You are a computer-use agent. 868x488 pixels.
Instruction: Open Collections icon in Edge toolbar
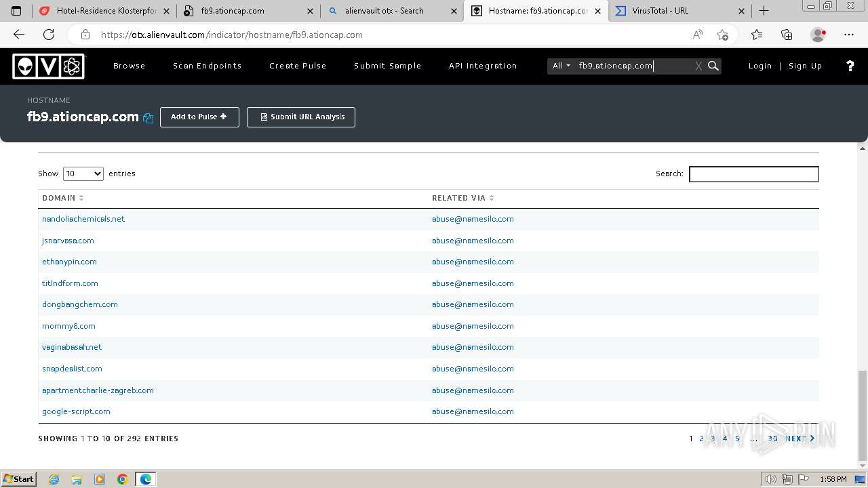pyautogui.click(x=787, y=35)
